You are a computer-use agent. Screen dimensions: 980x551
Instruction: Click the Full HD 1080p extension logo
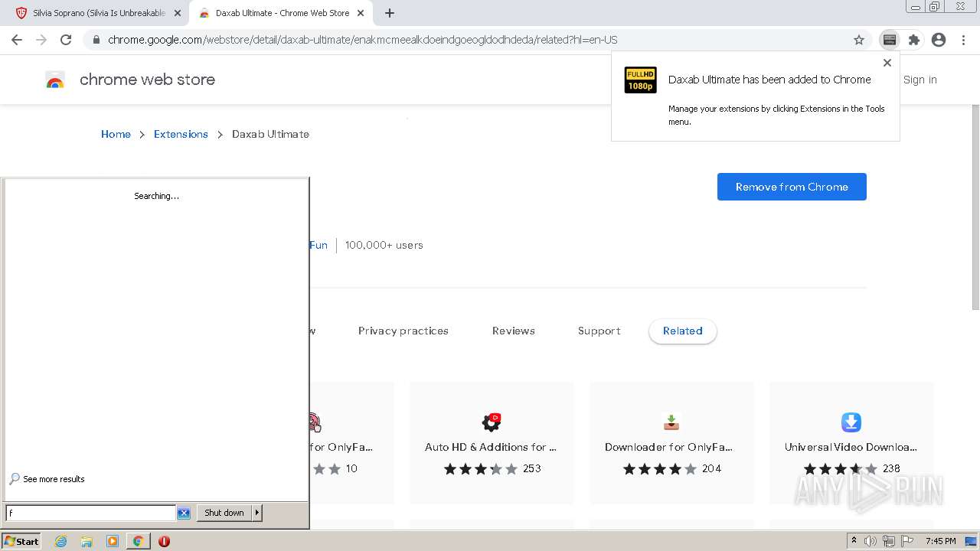pos(640,80)
